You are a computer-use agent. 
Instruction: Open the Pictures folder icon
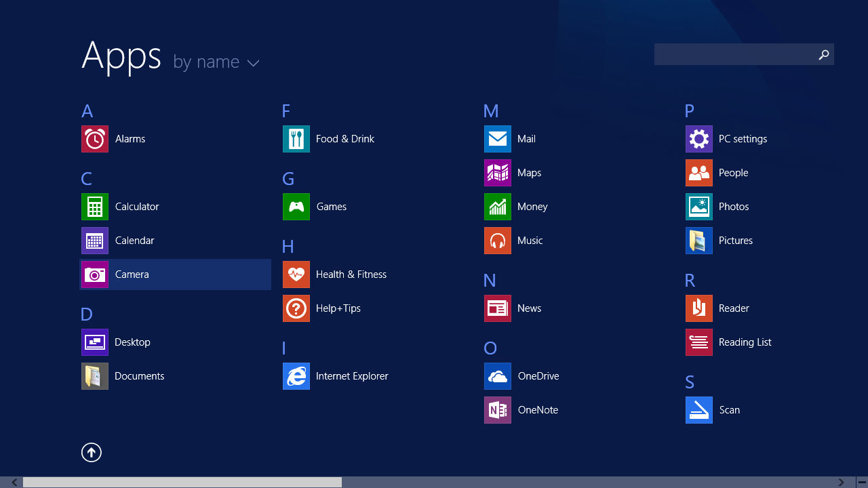(x=699, y=241)
